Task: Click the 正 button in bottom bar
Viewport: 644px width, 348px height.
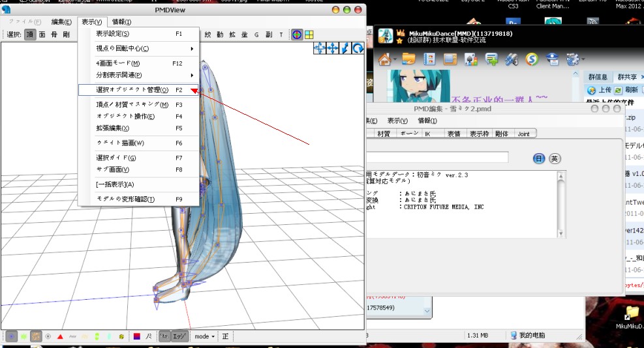Action: coord(226,336)
